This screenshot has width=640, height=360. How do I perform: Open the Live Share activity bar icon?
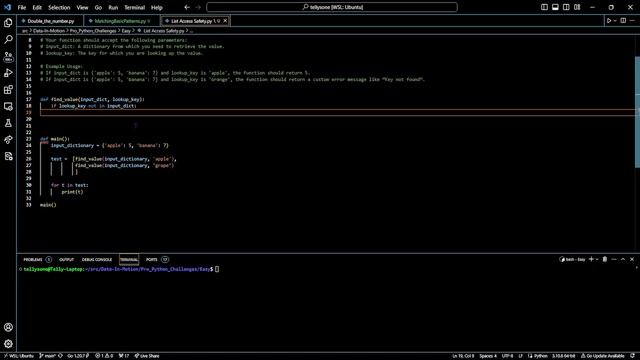tap(8, 140)
